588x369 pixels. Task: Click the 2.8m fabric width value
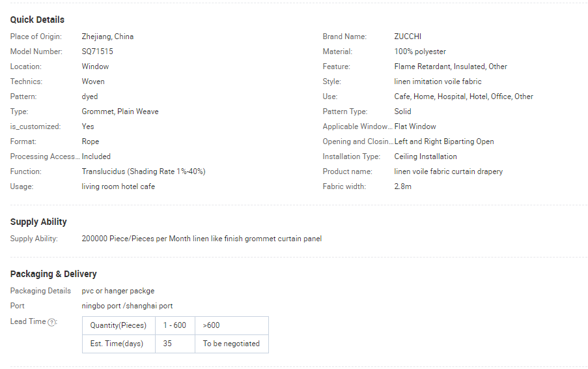(403, 186)
